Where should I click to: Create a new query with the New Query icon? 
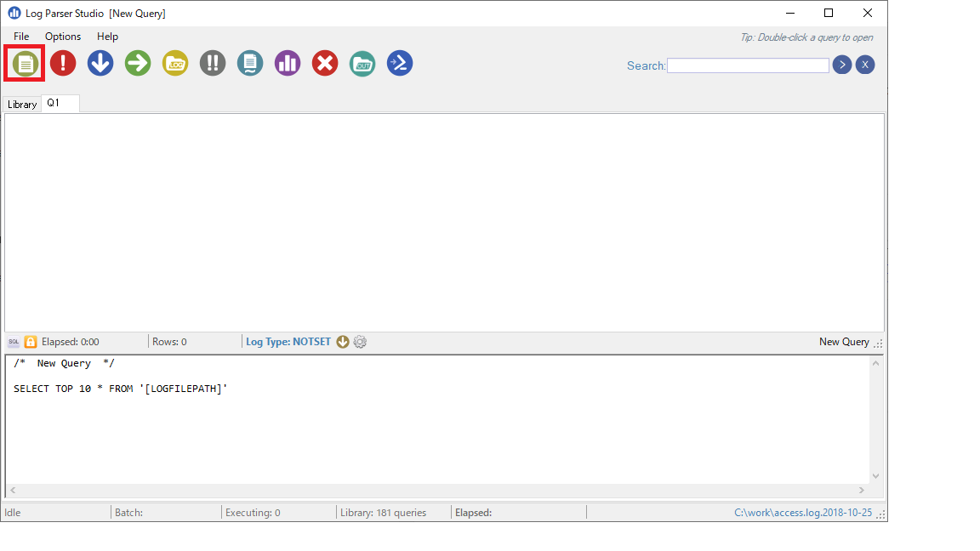(25, 63)
